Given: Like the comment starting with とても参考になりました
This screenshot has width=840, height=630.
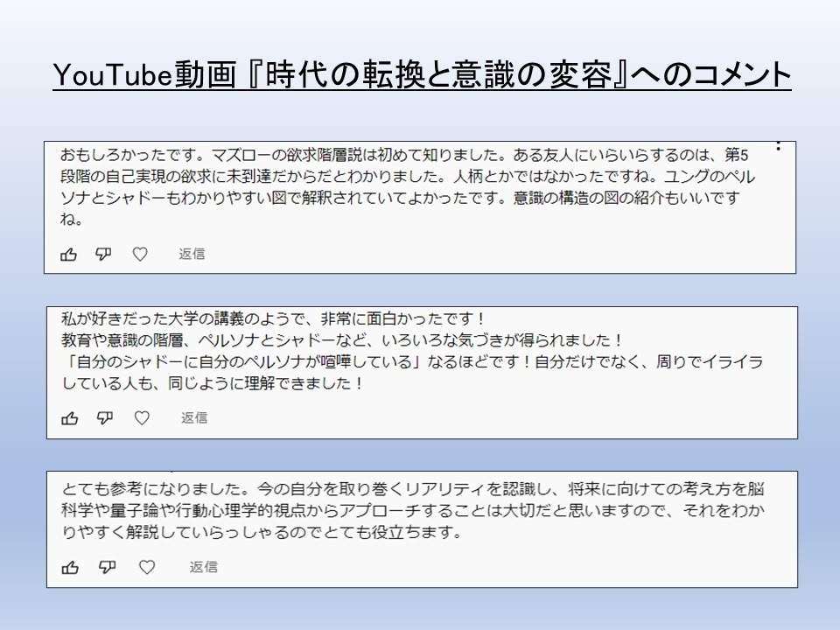Looking at the screenshot, I should click(70, 567).
